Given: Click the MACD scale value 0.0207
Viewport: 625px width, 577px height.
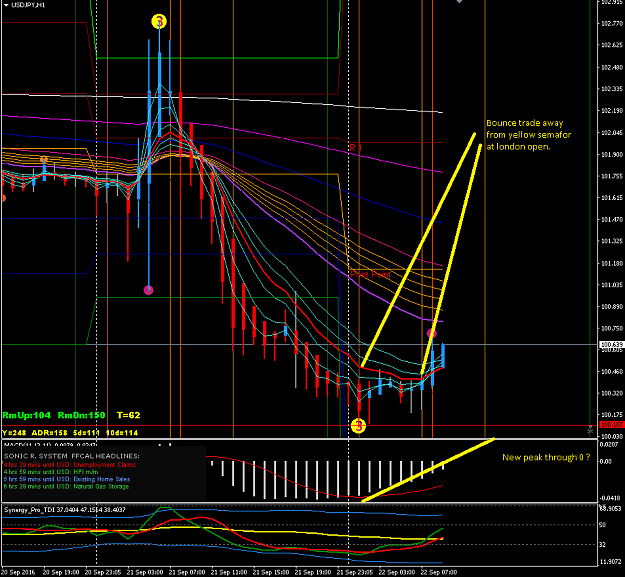Looking at the screenshot, I should pyautogui.click(x=609, y=444).
